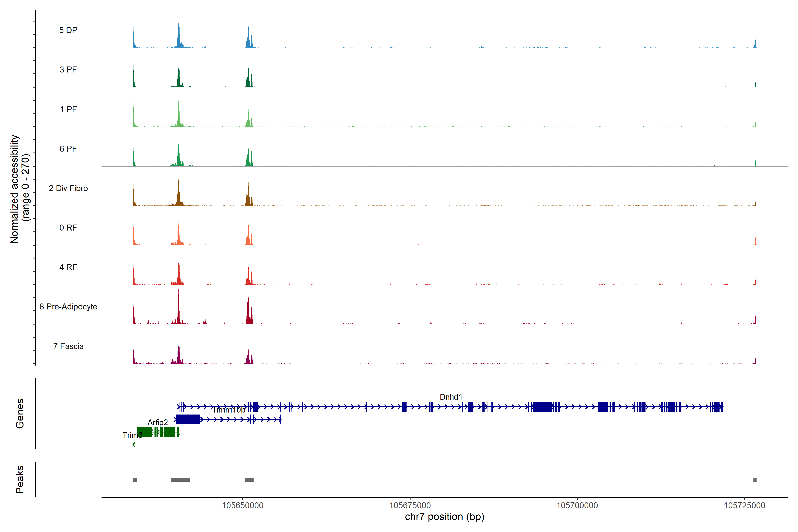Click the Arfip2 gene label
The height and width of the screenshot is (532, 798).
[157, 422]
